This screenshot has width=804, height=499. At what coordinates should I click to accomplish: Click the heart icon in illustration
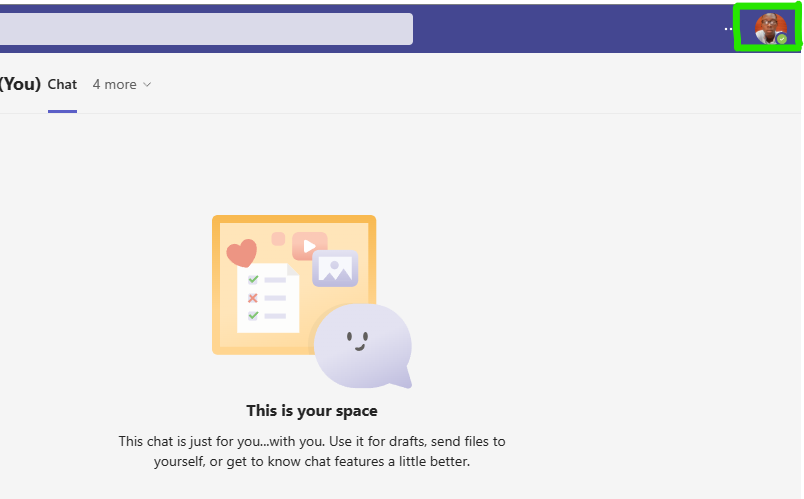241,253
